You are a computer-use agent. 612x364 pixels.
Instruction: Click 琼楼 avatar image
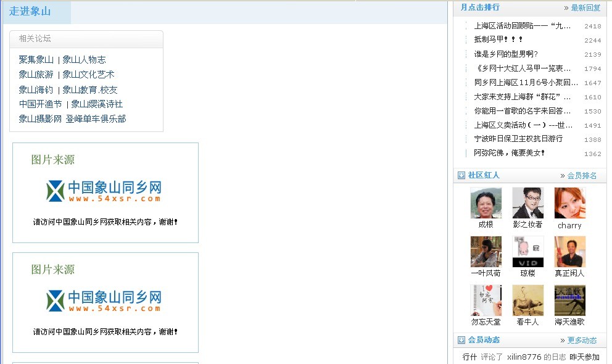pyautogui.click(x=527, y=251)
